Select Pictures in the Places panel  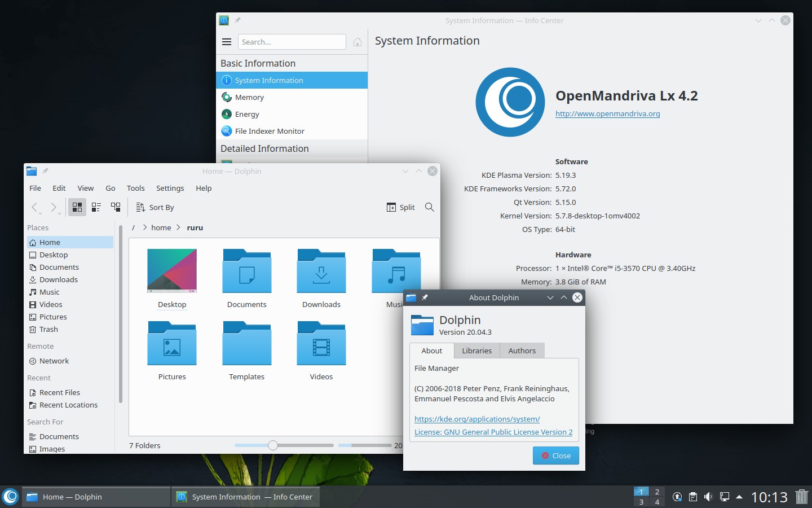[70, 317]
